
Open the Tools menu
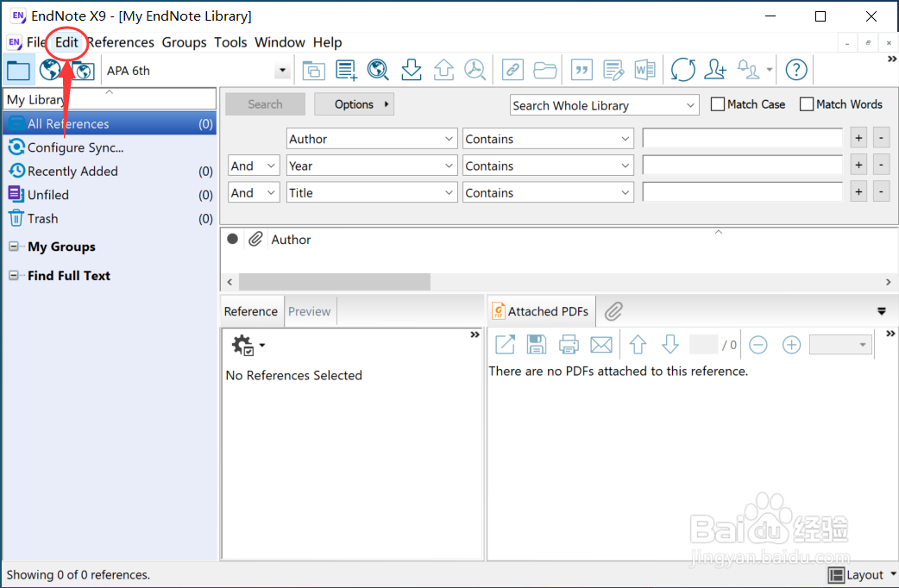pyautogui.click(x=230, y=42)
